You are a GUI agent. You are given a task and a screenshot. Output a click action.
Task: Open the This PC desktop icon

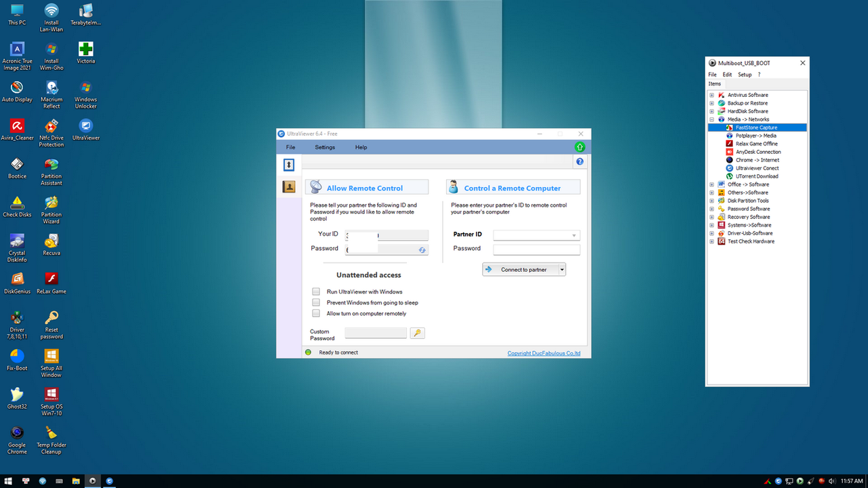[17, 15]
